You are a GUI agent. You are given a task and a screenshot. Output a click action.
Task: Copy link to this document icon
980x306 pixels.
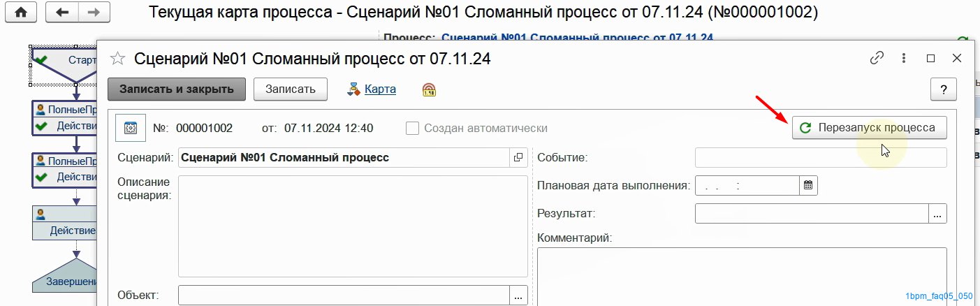coord(877,59)
